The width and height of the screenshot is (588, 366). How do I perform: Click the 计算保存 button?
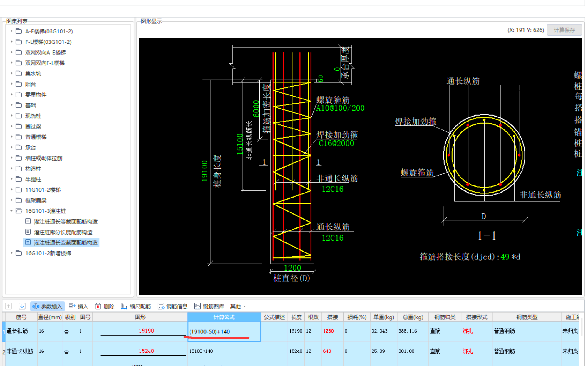point(564,30)
